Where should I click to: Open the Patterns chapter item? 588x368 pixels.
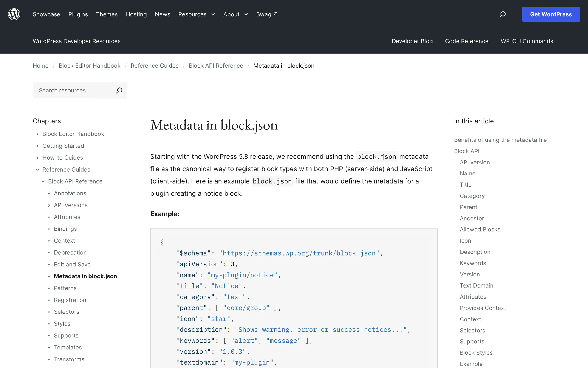click(x=65, y=288)
